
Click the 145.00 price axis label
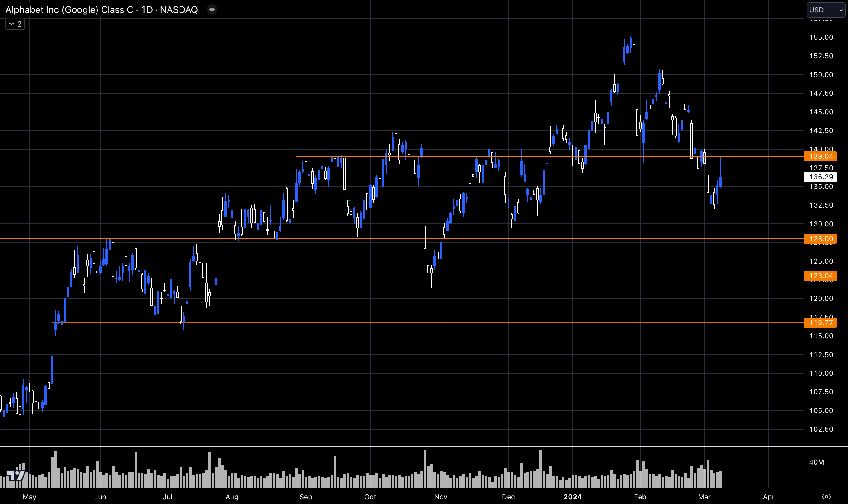point(821,112)
